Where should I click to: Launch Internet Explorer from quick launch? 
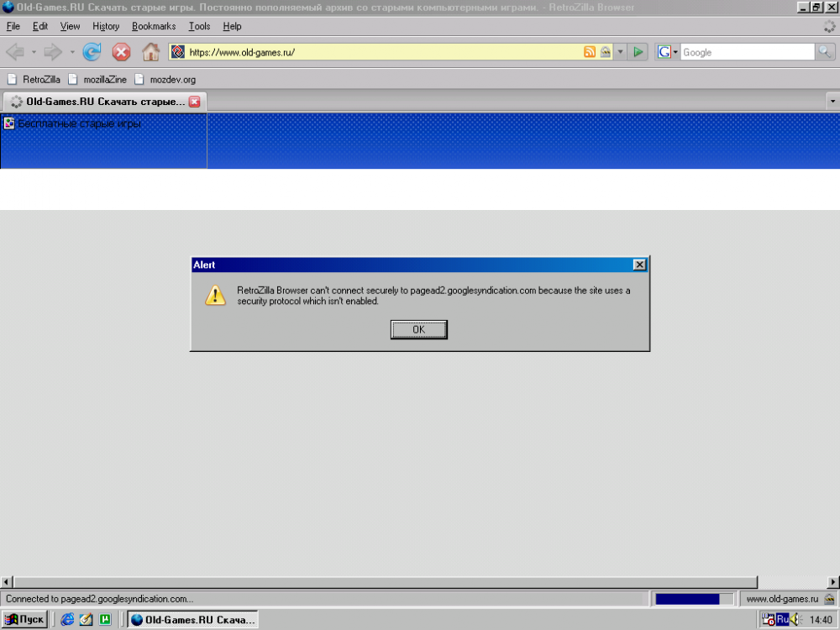tap(67, 620)
